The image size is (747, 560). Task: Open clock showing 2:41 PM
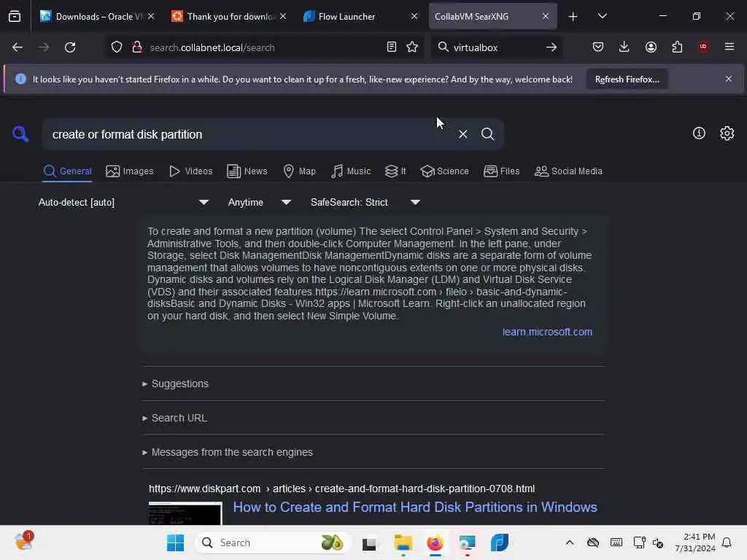(695, 542)
